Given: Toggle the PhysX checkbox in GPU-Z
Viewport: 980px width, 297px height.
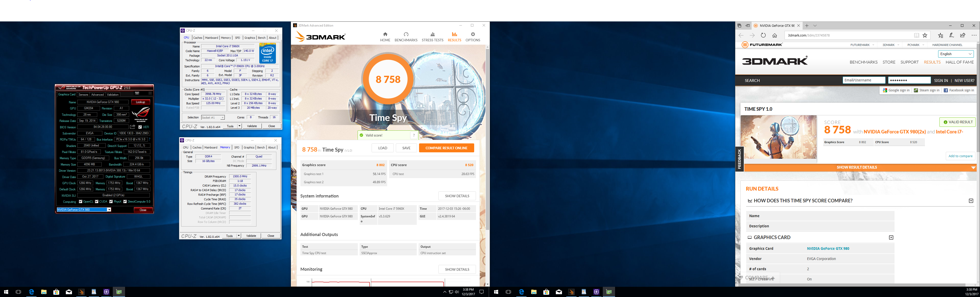Looking at the screenshot, I should click(x=111, y=202).
